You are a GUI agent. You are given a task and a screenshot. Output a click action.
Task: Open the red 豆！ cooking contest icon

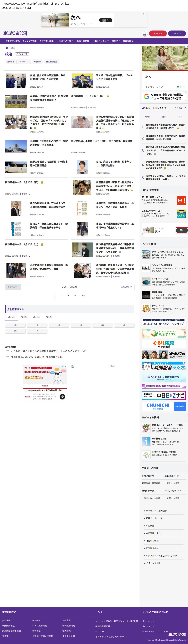click(x=181, y=201)
